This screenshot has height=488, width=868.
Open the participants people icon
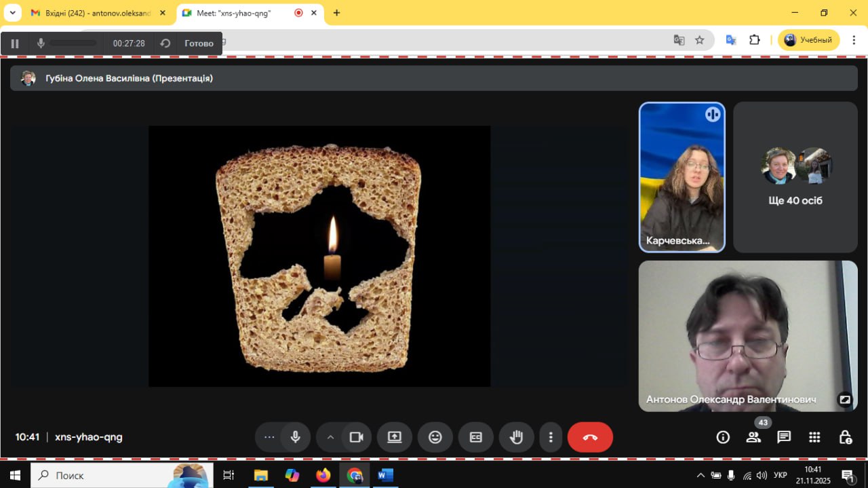[x=753, y=437]
